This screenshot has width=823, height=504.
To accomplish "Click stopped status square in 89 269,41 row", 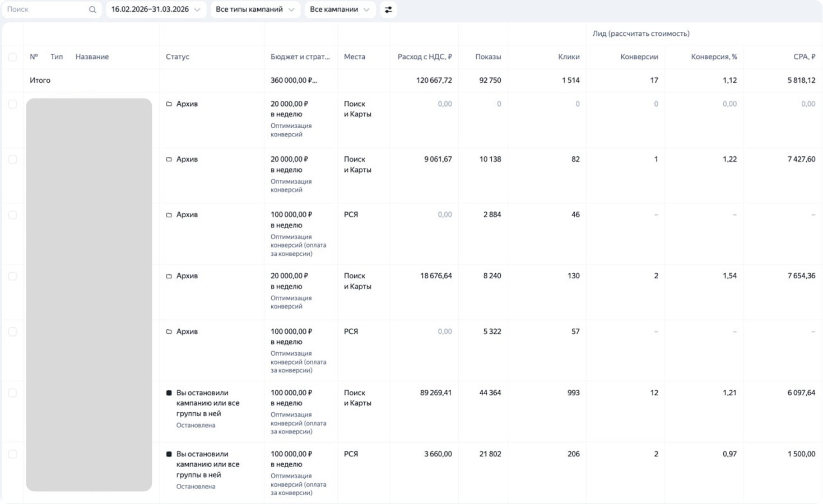I will click(x=169, y=393).
